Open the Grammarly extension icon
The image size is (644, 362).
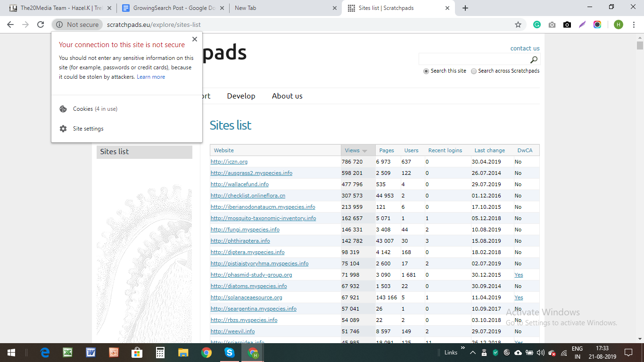(537, 25)
